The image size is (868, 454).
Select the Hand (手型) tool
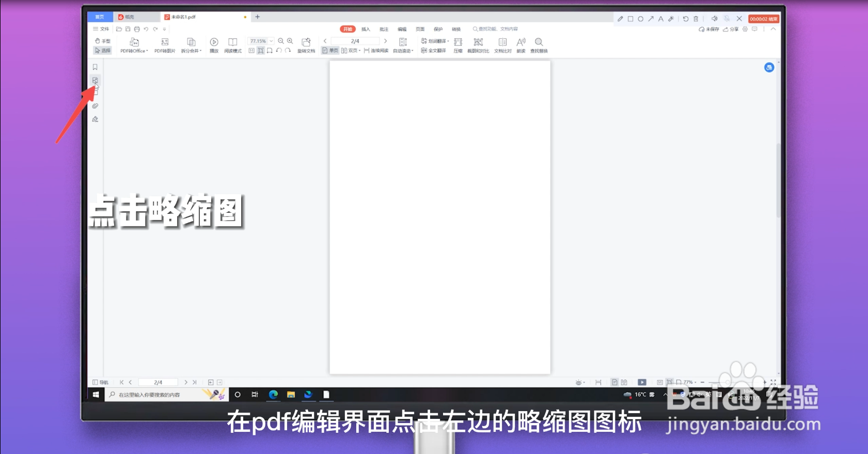click(102, 41)
